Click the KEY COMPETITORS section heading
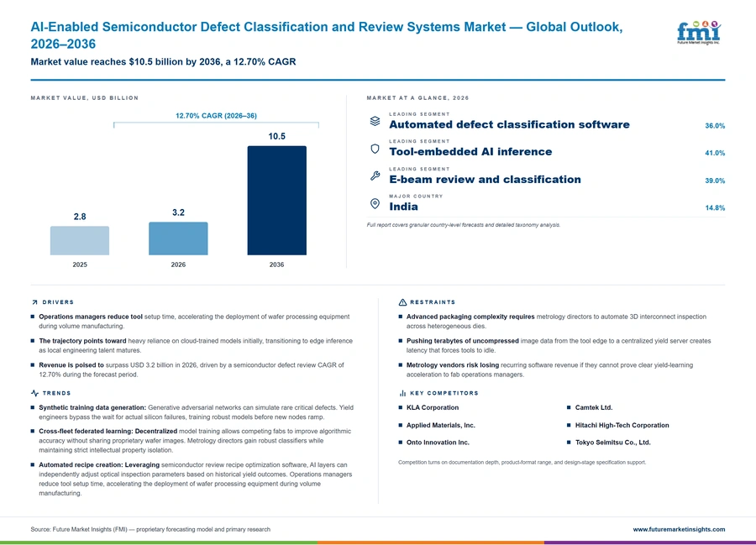 [444, 393]
